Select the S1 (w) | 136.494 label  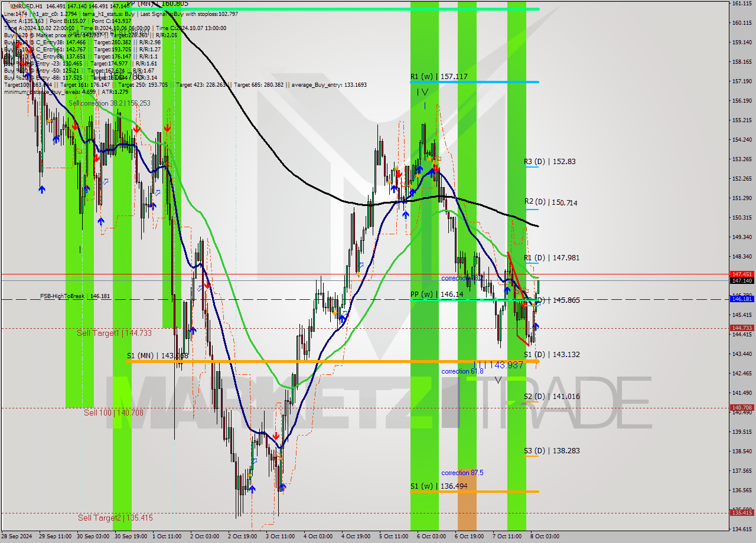pyautogui.click(x=439, y=486)
